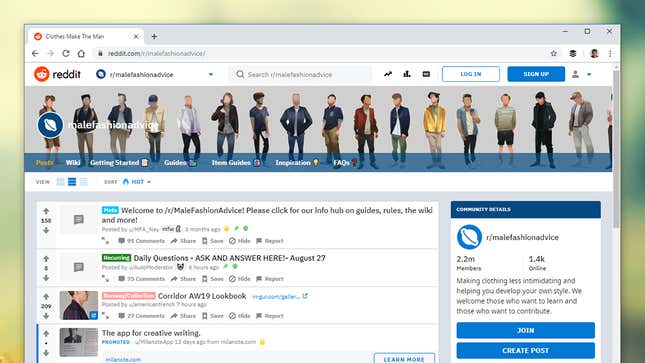
Task: Click the malefashionadvice community avatar in banner
Action: point(50,125)
